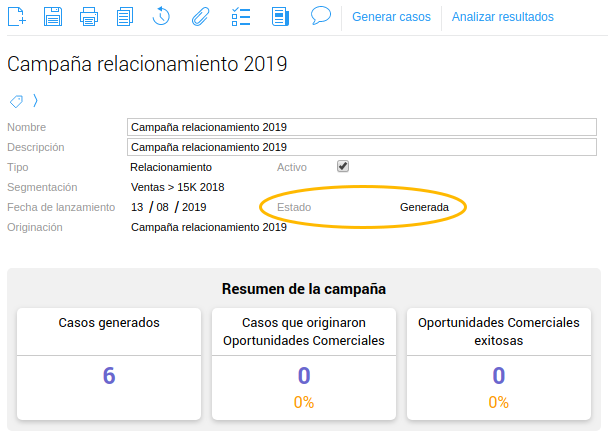This screenshot has height=442, width=608.
Task: Click the new document icon
Action: click(16, 16)
